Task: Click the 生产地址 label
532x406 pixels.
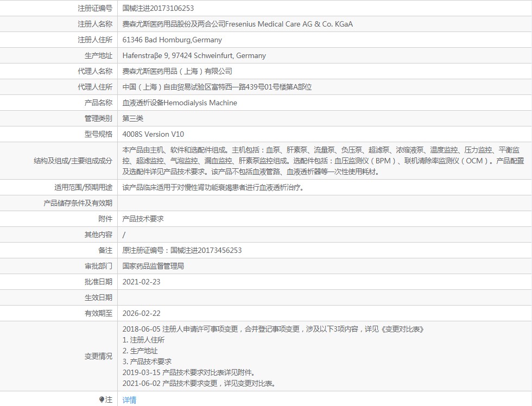Action: pos(98,55)
